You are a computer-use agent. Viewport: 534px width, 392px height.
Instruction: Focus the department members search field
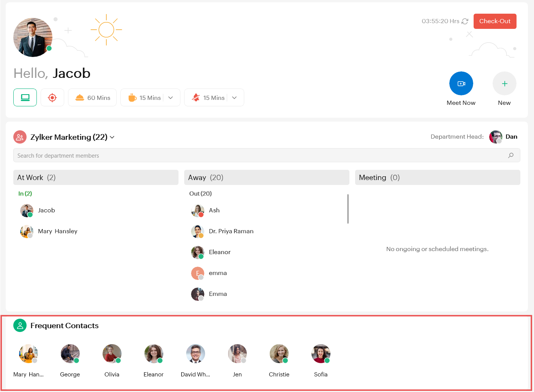click(267, 155)
